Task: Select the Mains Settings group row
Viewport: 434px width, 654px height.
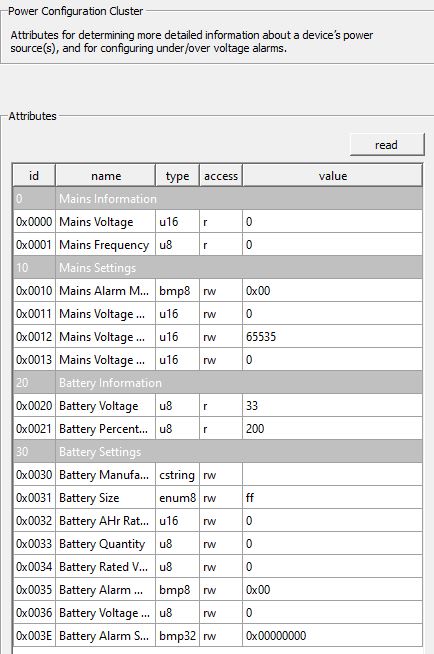Action: [218, 267]
